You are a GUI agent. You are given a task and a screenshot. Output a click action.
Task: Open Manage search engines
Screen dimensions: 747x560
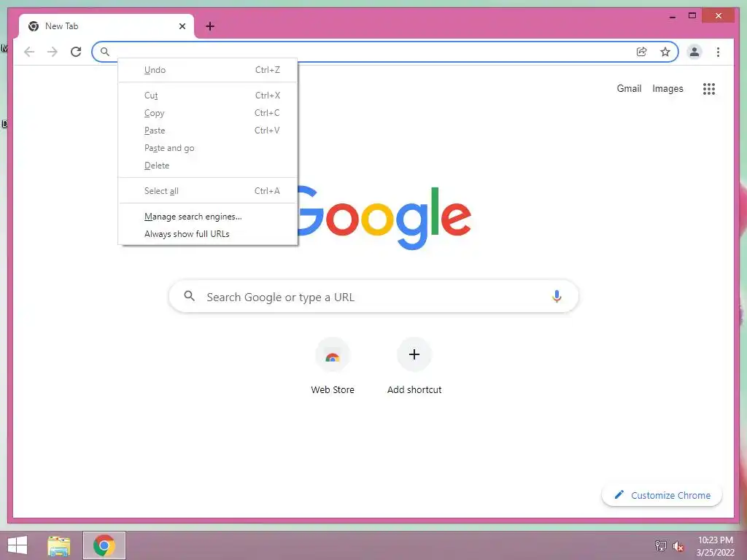pyautogui.click(x=208, y=217)
